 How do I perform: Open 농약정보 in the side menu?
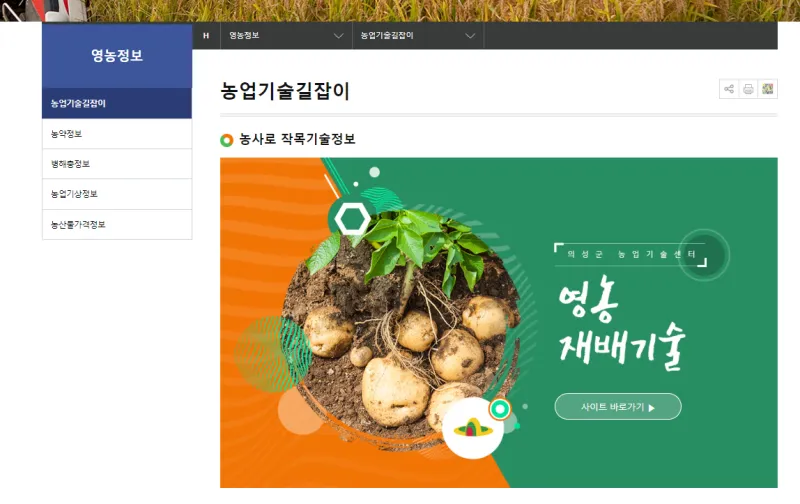(x=117, y=134)
